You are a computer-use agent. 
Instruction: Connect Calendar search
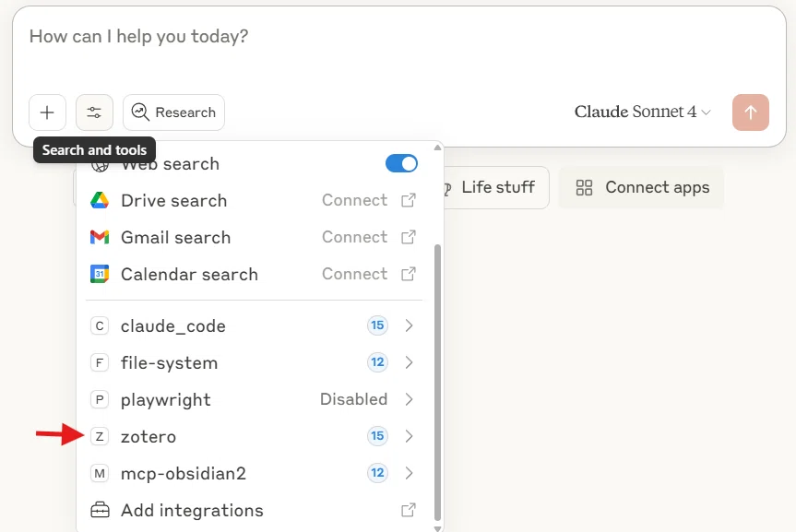point(355,274)
